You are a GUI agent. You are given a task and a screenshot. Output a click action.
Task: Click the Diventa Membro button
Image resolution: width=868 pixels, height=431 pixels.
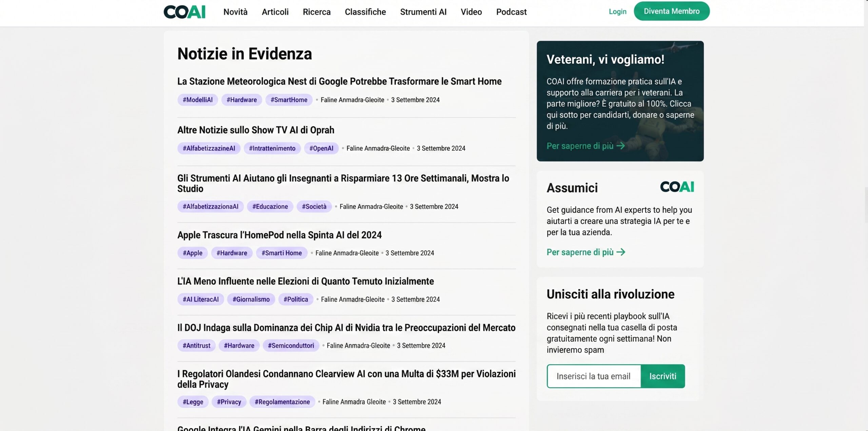(x=671, y=11)
